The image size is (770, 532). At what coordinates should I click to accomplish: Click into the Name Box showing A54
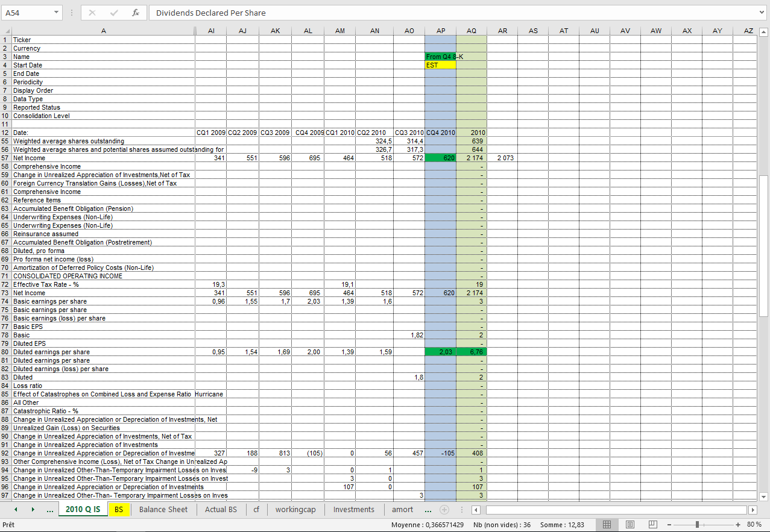[x=27, y=13]
